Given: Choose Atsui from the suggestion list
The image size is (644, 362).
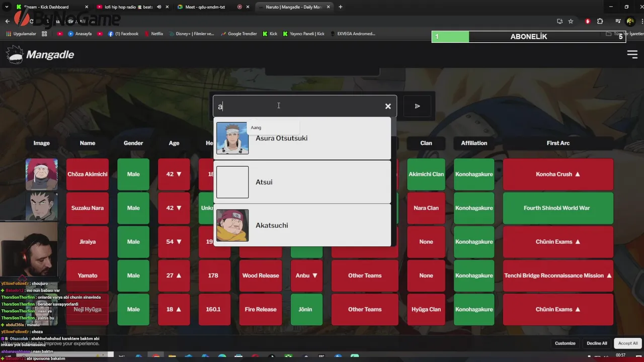Looking at the screenshot, I should tap(302, 182).
